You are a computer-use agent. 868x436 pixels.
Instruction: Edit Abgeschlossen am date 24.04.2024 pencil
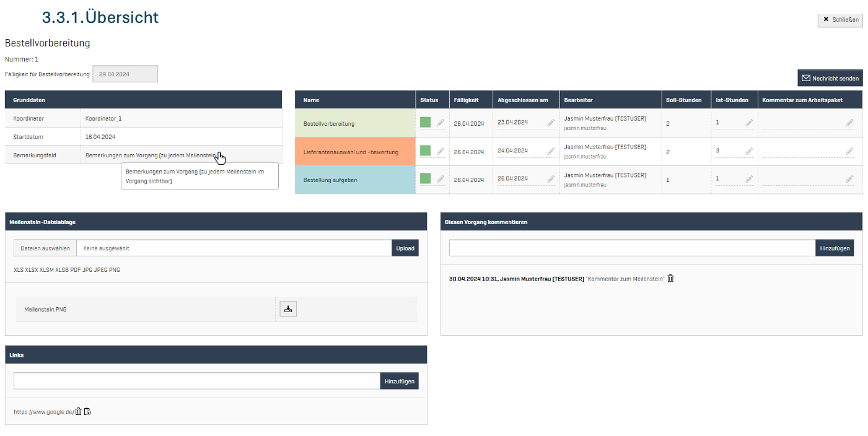[551, 151]
